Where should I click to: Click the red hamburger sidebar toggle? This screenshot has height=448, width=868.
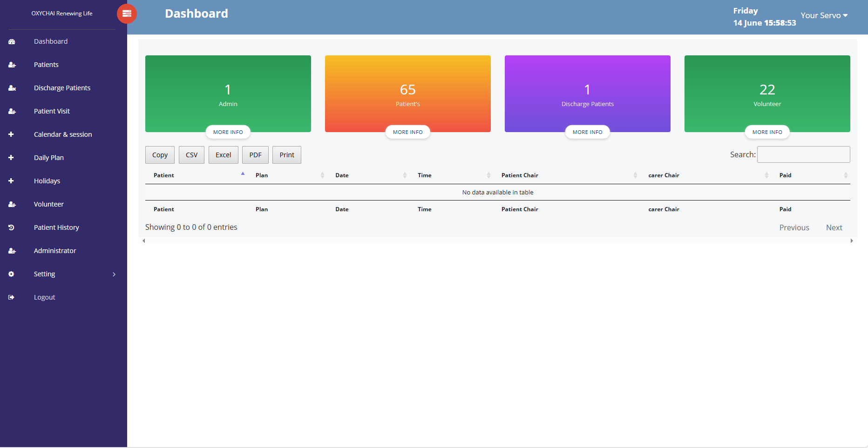click(127, 14)
